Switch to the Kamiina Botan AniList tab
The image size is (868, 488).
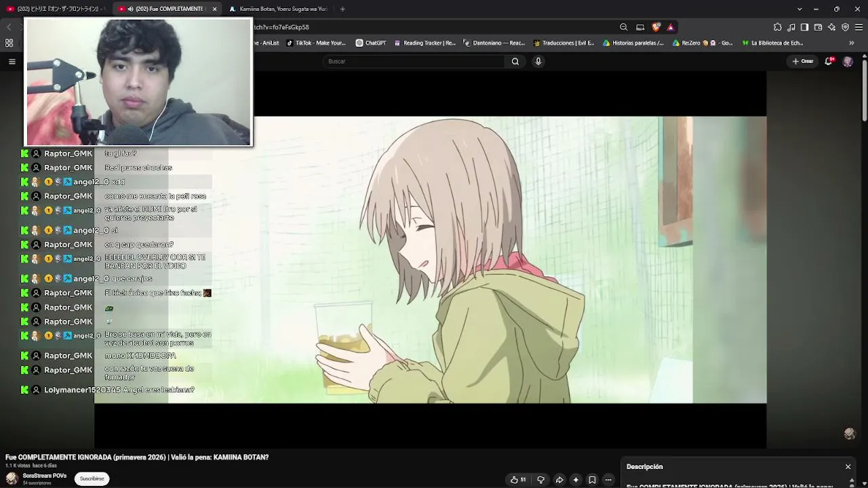point(279,9)
